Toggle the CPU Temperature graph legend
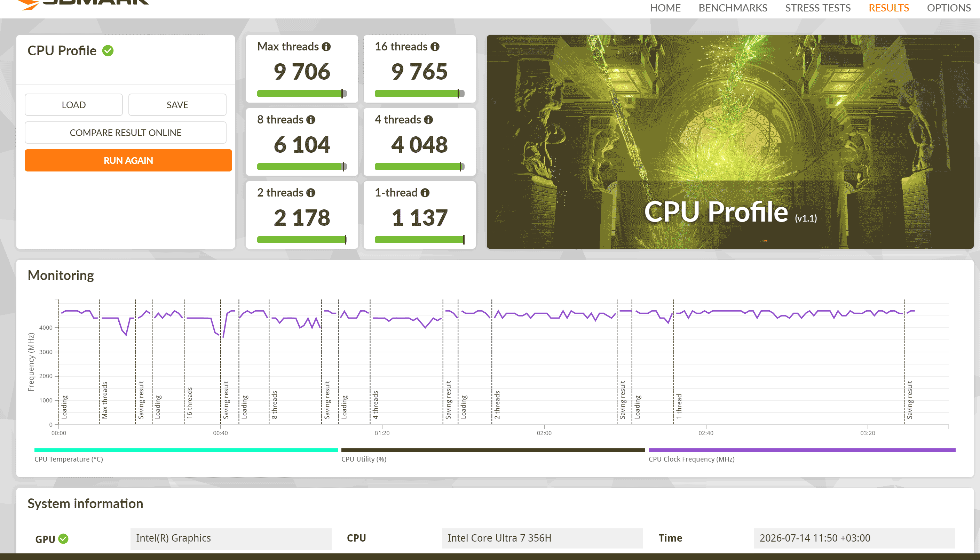This screenshot has width=980, height=560. (x=186, y=454)
